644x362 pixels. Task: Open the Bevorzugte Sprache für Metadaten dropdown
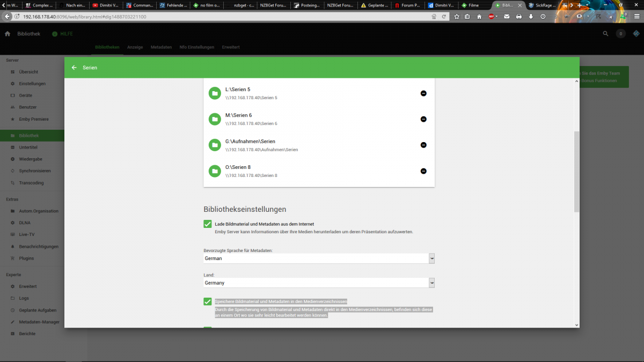pos(319,258)
